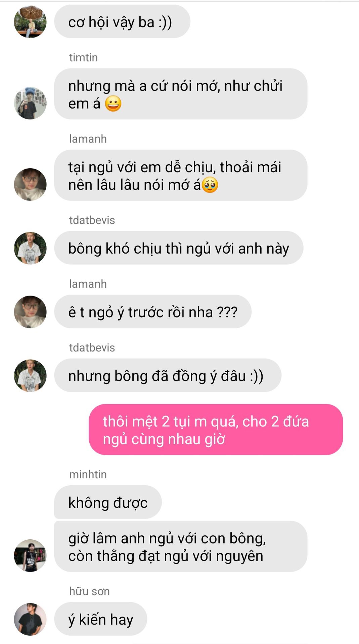Tap the bubble 'ê t ngỏ ý trước rồi nha ???'

point(153,312)
